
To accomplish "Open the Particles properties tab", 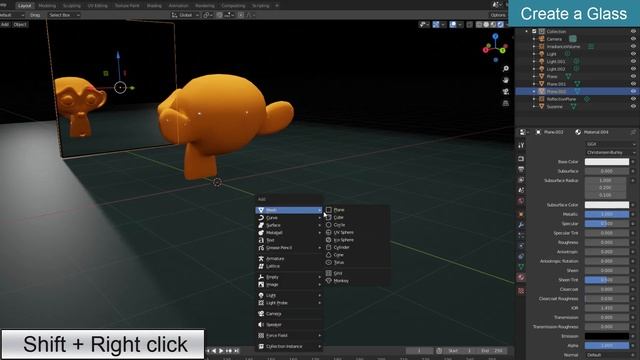I will click(x=521, y=235).
